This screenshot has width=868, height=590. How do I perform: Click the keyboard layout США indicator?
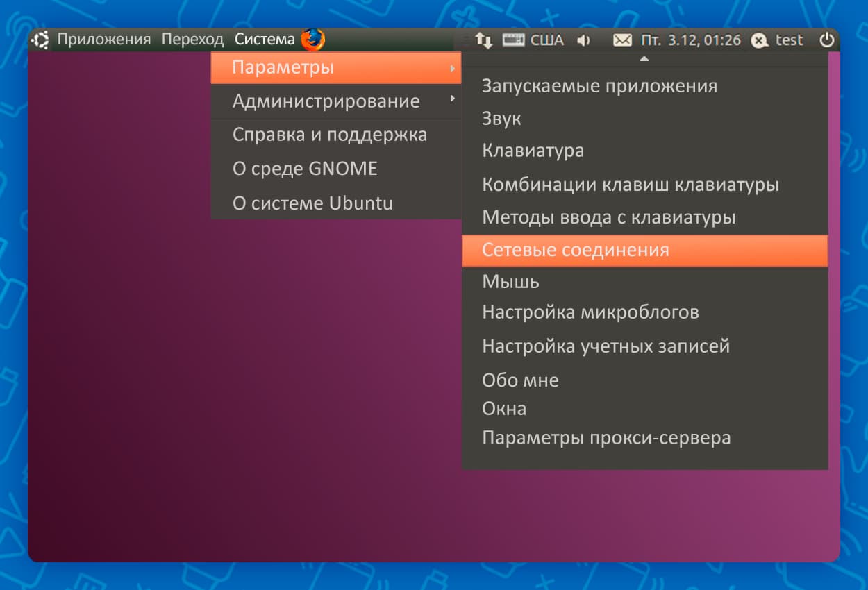(533, 40)
